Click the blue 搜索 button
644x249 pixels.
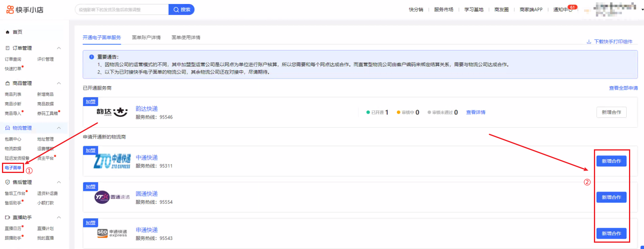(x=181, y=9)
